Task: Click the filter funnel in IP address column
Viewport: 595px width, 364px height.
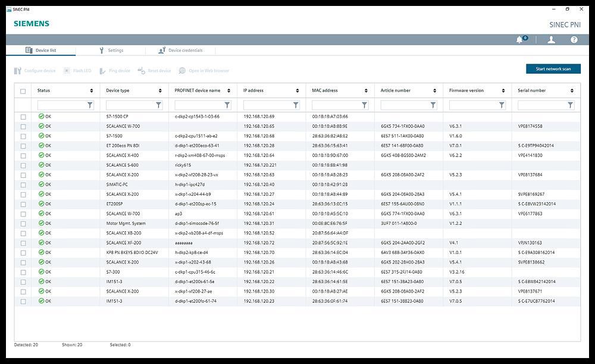Action: pos(296,105)
